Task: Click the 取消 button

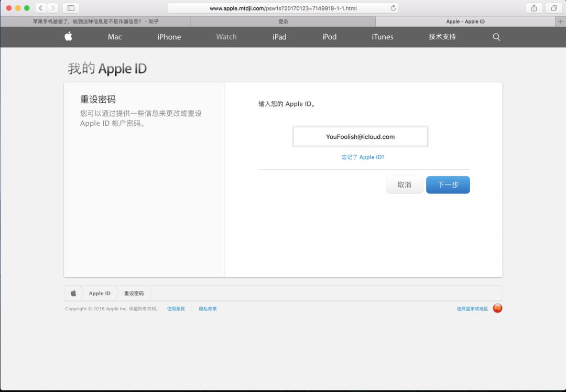Action: [404, 184]
